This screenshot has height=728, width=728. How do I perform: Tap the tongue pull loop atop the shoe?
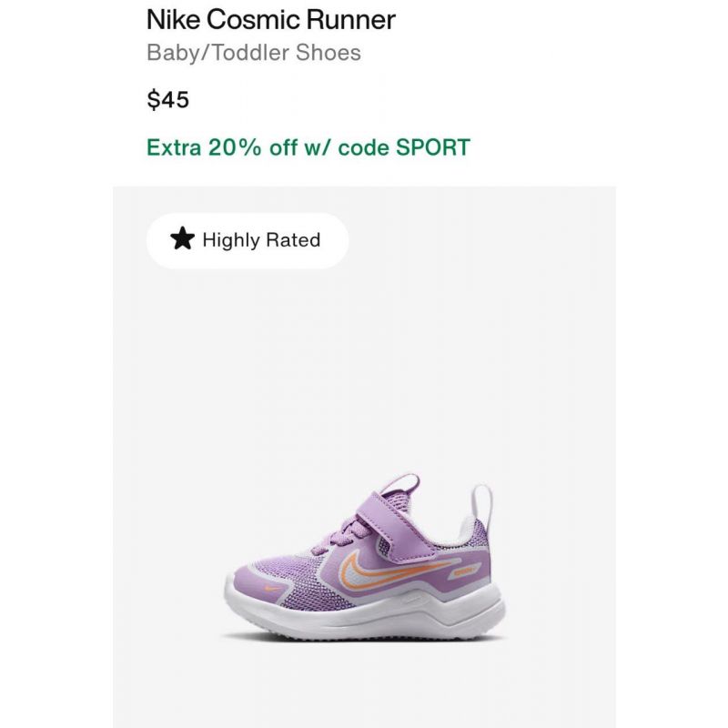[x=400, y=484]
